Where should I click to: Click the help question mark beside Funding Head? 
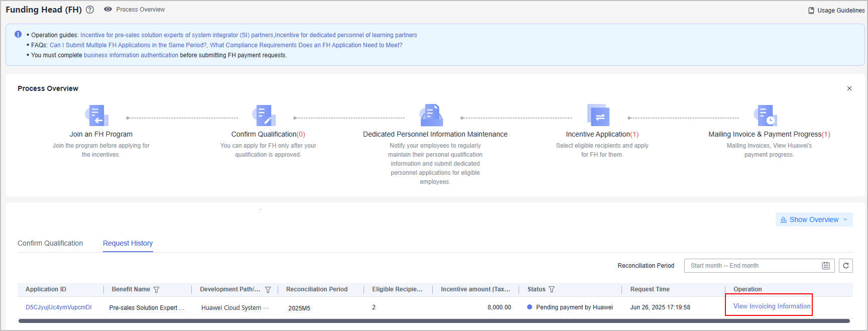90,10
